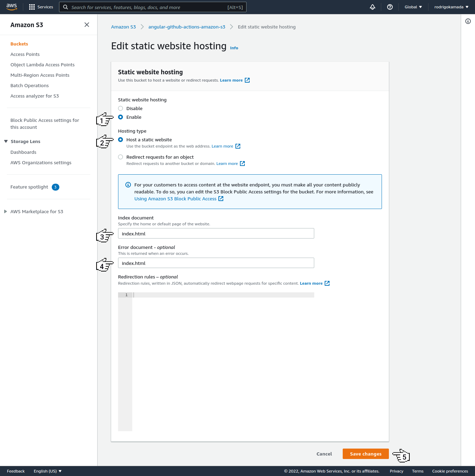Viewport: 475px width, 476px height.
Task: Open Dashboards under Storage Lens
Action: click(23, 152)
